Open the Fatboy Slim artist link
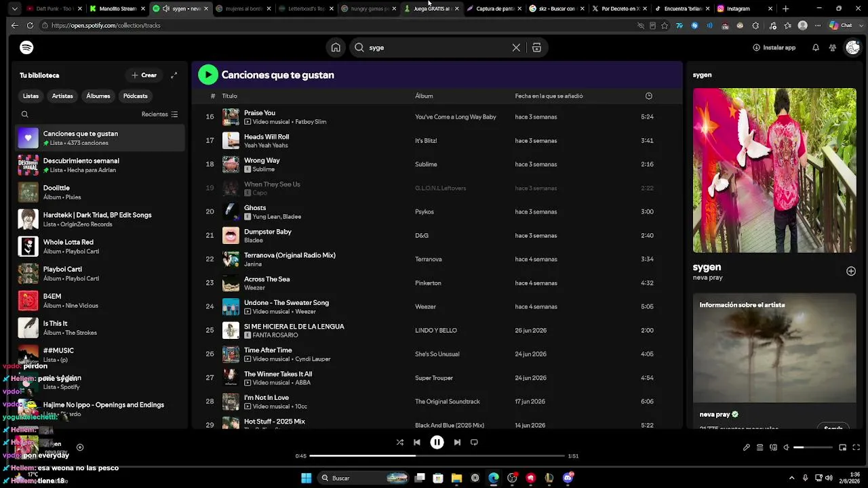The width and height of the screenshot is (868, 488). (311, 122)
